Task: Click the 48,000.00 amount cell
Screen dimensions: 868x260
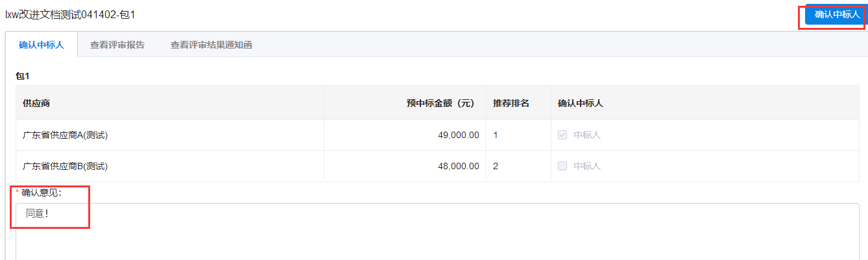Action: coord(459,166)
